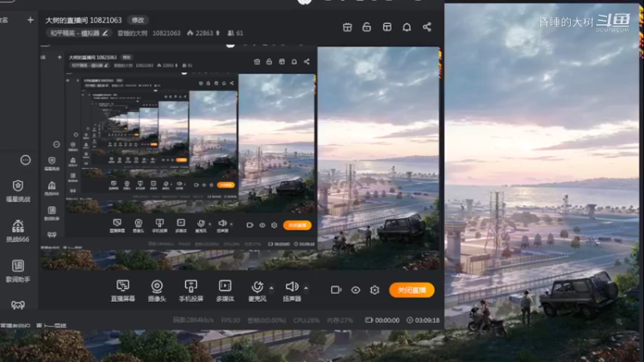The image size is (644, 362).
Task: Click the 丢帧:0(0.00%) dropped frames status
Action: (x=266, y=320)
